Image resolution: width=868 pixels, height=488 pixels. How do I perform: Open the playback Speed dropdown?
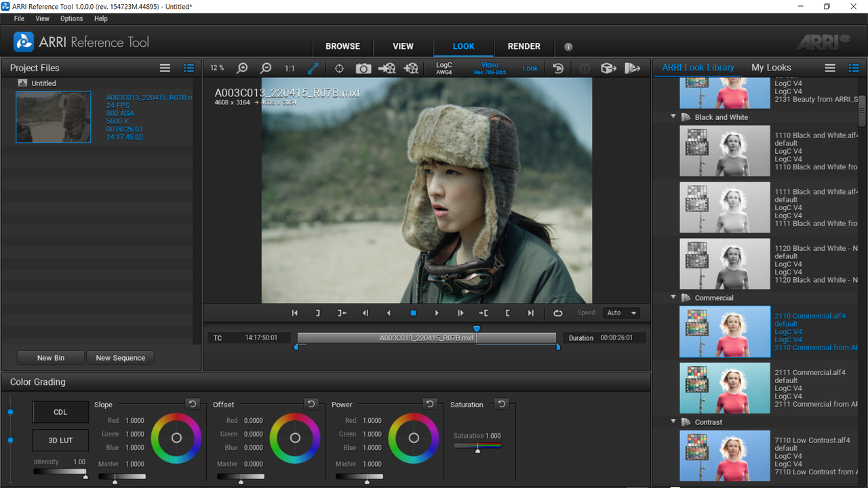click(621, 313)
